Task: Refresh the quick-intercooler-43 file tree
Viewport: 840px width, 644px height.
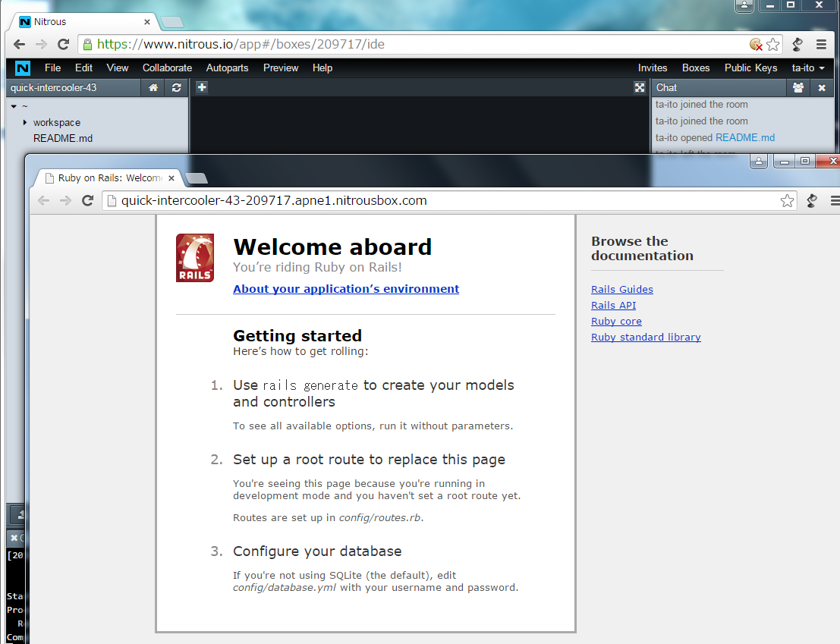Action: pyautogui.click(x=176, y=88)
